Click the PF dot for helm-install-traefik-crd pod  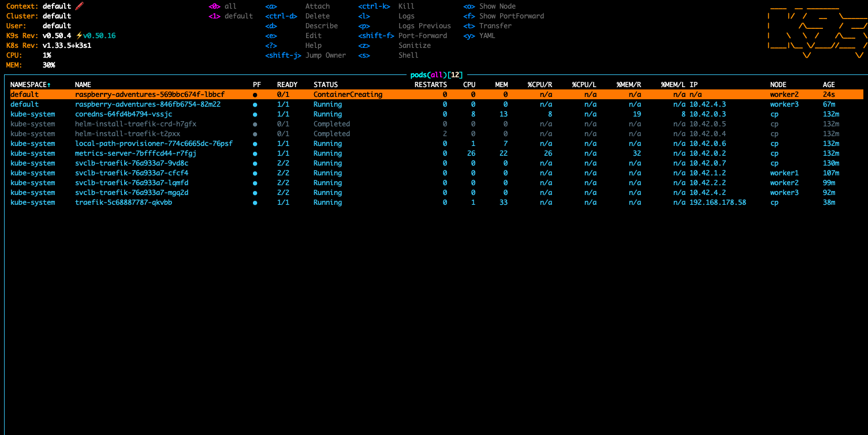pyautogui.click(x=255, y=124)
